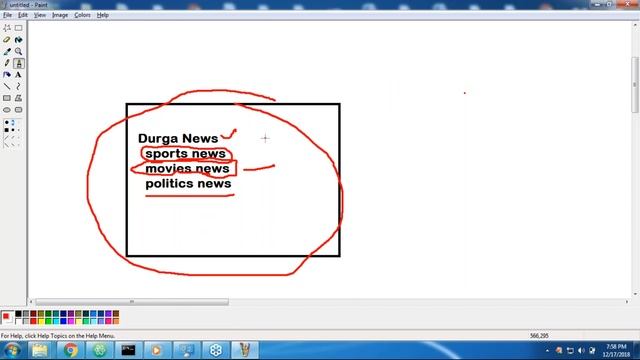Image resolution: width=640 pixels, height=360 pixels.
Task: Open the Edit menu
Action: (23, 15)
